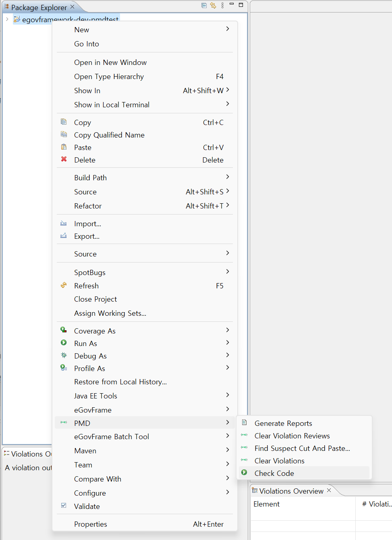This screenshot has height=540, width=392.
Task: Expand the New submenu arrow
Action: 228,29
